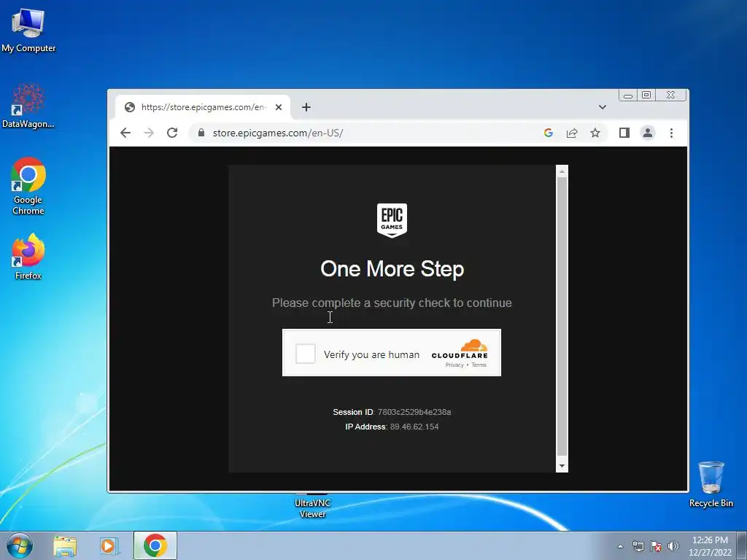Screen dimensions: 747x560
Task: Click the IP Address value text
Action: point(414,427)
